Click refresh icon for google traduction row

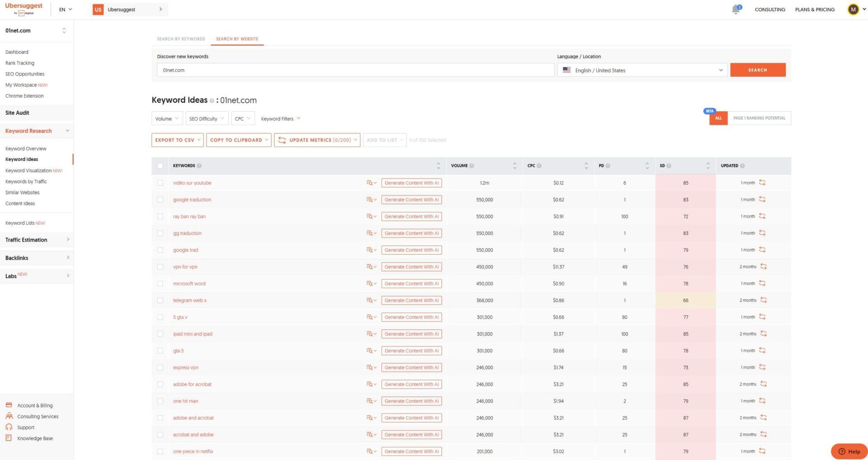pyautogui.click(x=762, y=199)
